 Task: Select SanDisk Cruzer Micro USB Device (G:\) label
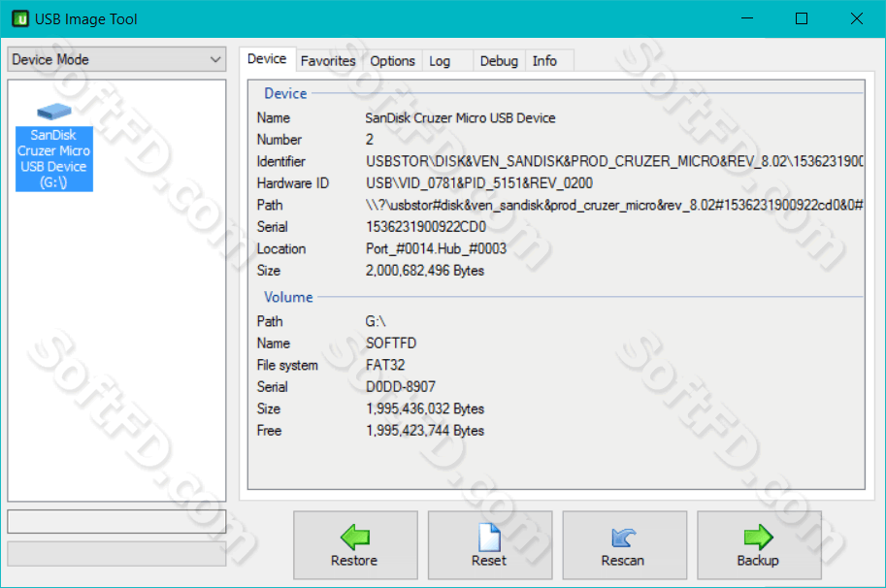point(53,159)
